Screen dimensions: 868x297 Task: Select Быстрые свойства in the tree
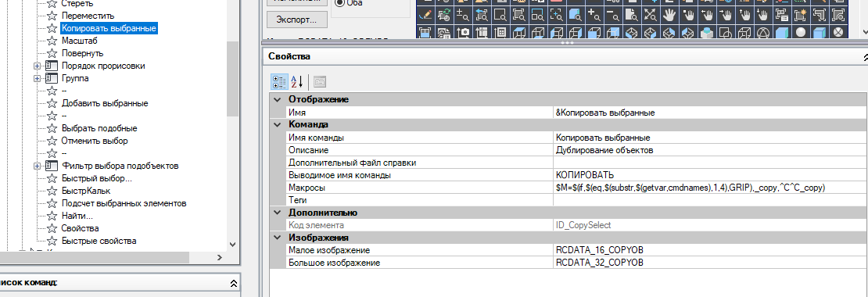pyautogui.click(x=99, y=242)
